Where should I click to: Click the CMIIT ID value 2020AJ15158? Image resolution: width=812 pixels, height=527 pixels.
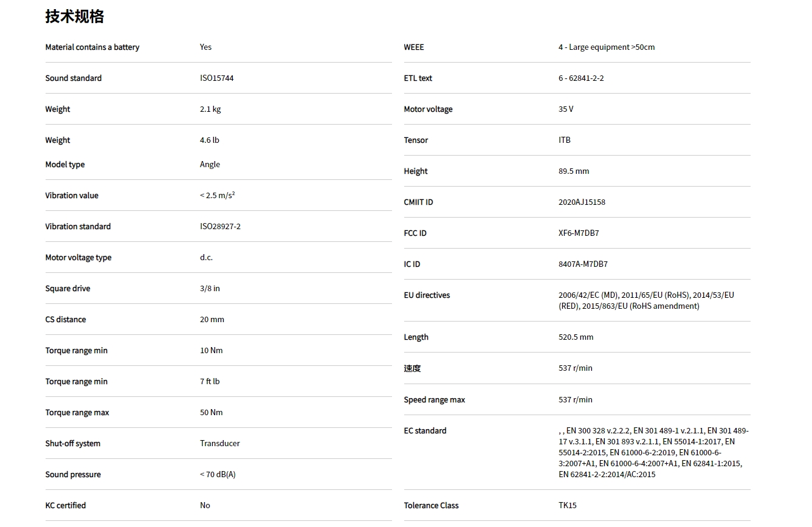(582, 202)
